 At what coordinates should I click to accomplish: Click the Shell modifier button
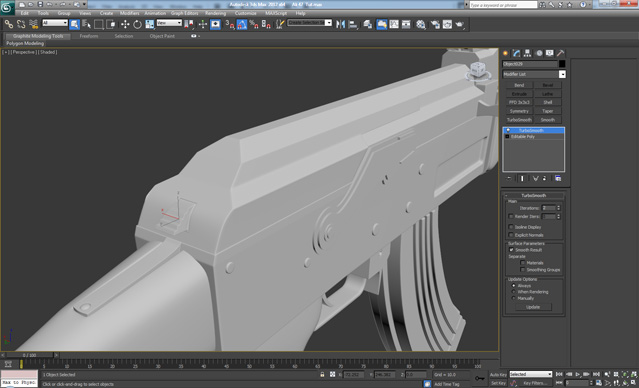pos(548,102)
